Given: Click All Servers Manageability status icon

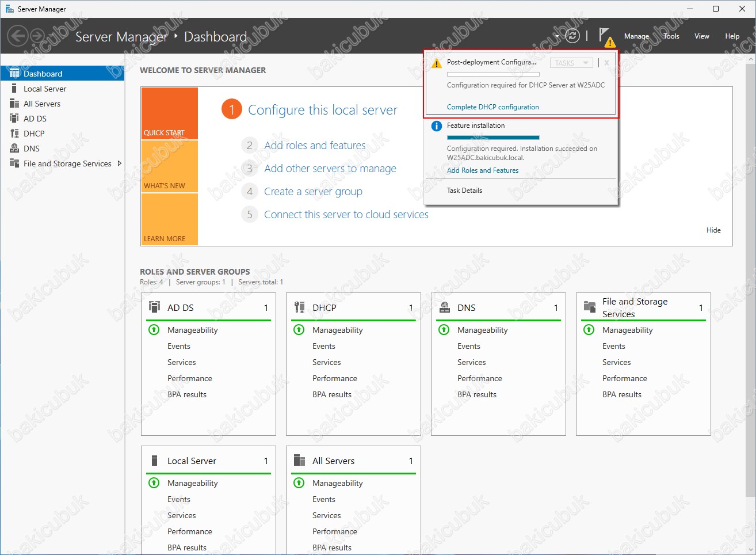Looking at the screenshot, I should (x=299, y=483).
